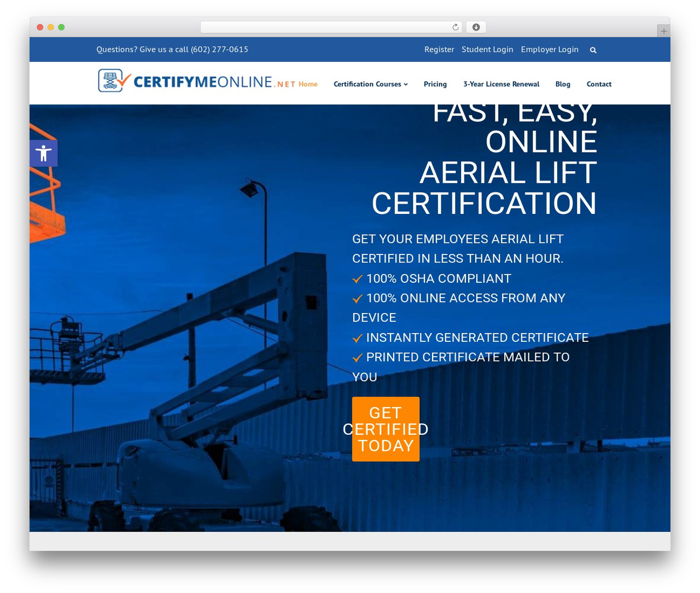Open browser downloads arrow icon
Screen dimensions: 700x593
(x=476, y=27)
